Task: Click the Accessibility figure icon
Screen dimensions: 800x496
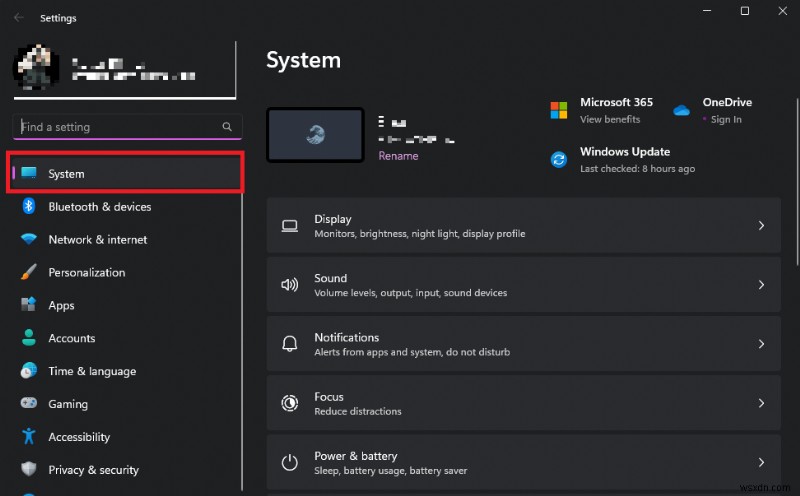Action: 29,436
